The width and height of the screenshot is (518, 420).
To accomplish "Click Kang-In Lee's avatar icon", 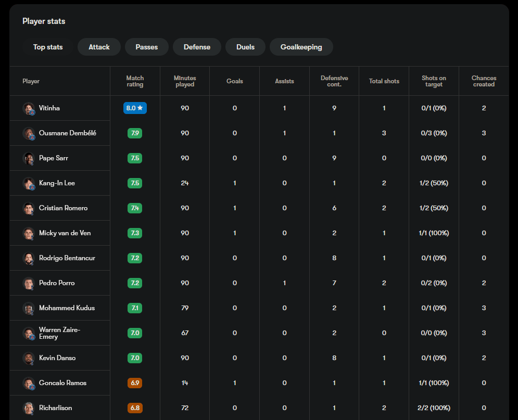I will tap(29, 183).
